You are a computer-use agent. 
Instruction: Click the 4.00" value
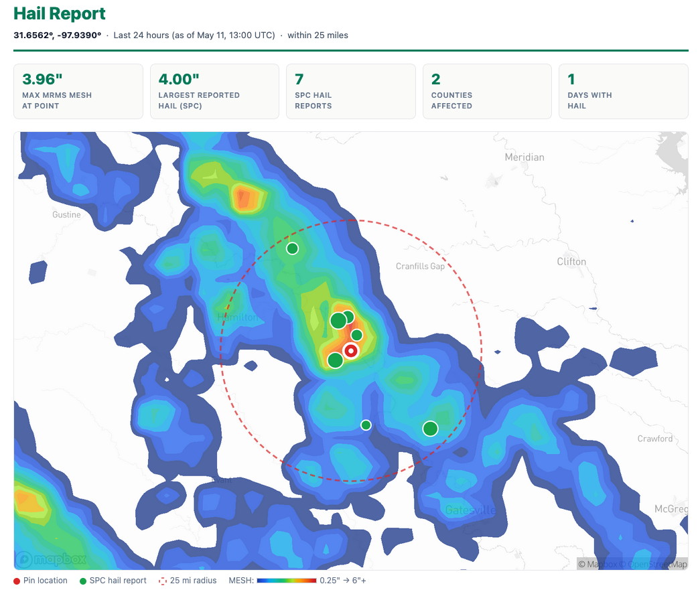pos(179,79)
